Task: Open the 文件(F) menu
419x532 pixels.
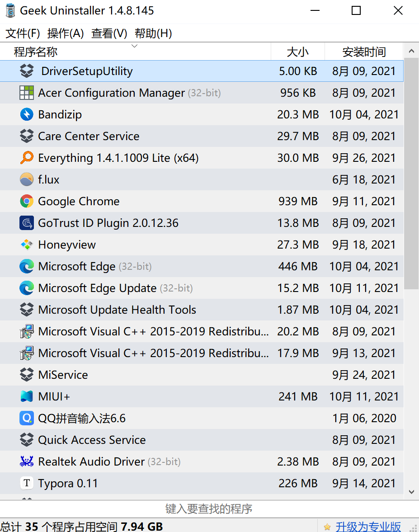Action: coord(23,33)
